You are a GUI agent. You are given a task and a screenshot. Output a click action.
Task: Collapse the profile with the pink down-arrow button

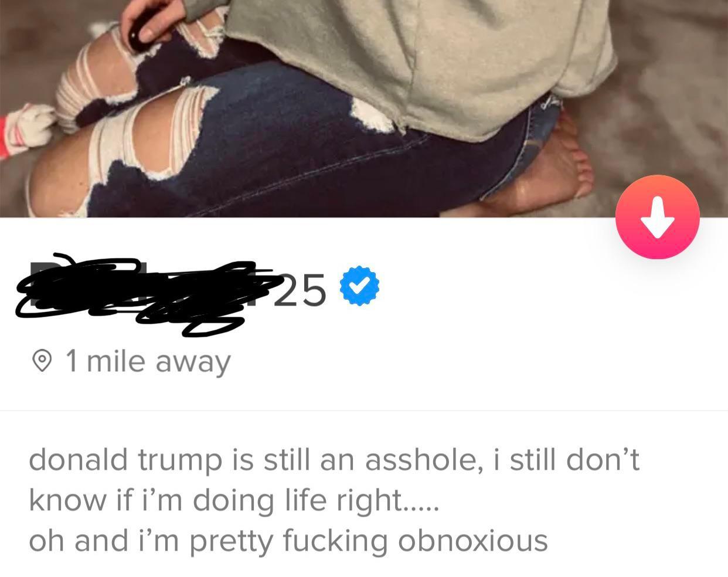(657, 217)
